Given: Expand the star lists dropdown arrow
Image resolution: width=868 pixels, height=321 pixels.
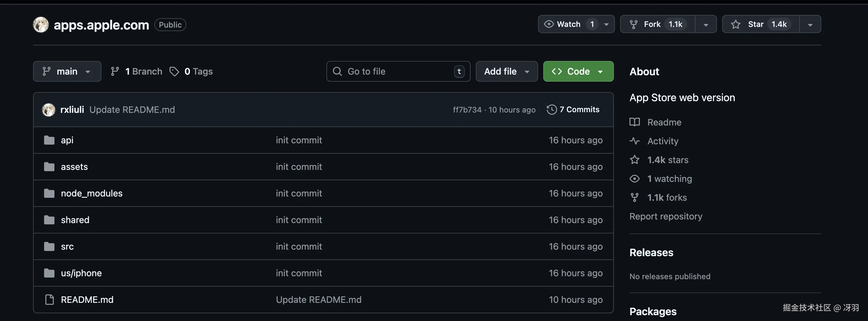Looking at the screenshot, I should tap(810, 25).
